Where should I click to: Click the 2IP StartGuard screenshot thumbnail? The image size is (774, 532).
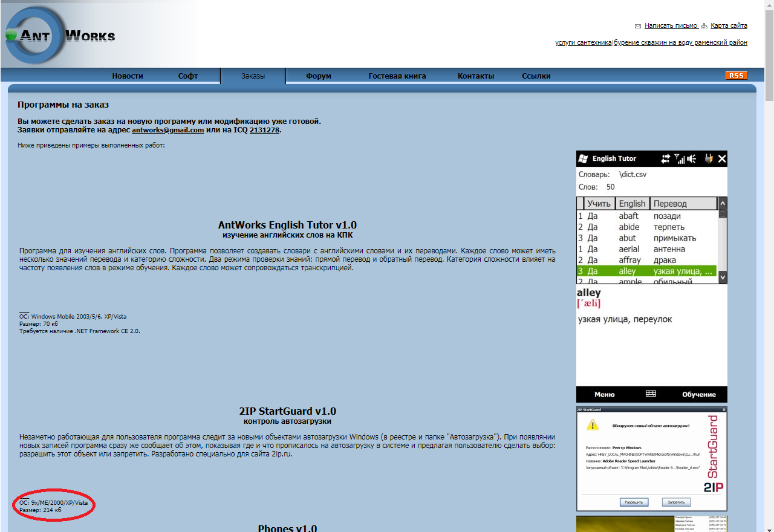tap(651, 459)
